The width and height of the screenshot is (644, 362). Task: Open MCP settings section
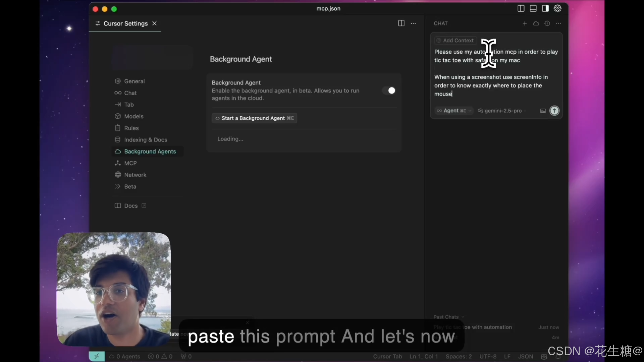pos(130,163)
